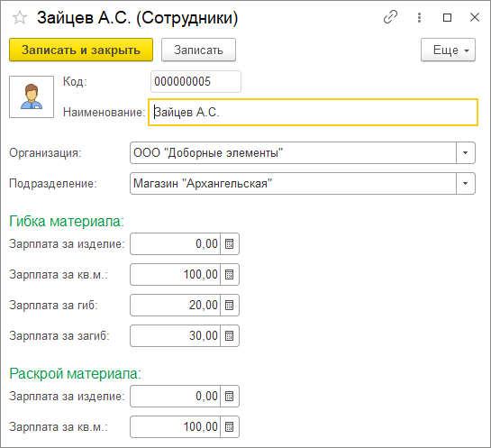
Task: Focus the Код field 000000005
Action: coord(195,81)
